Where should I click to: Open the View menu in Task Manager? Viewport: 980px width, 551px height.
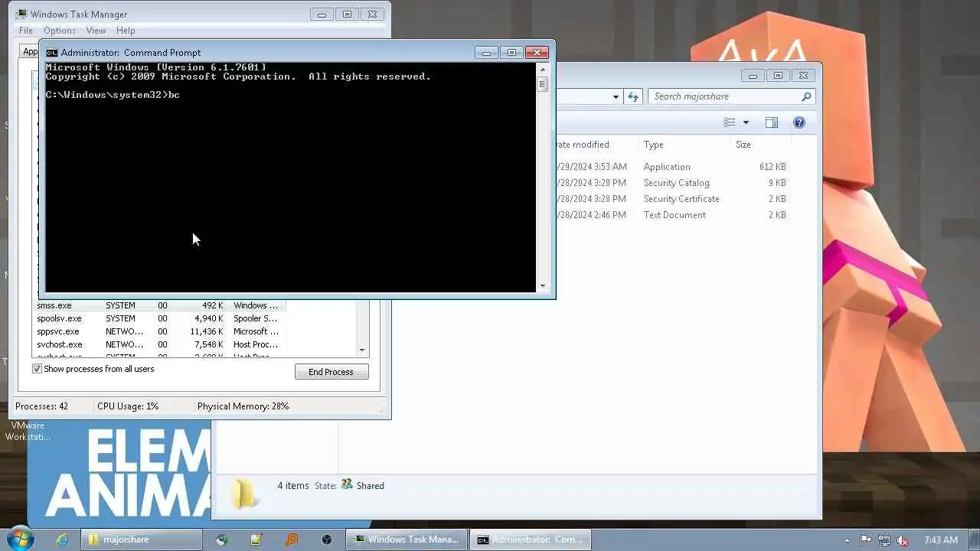click(x=96, y=31)
